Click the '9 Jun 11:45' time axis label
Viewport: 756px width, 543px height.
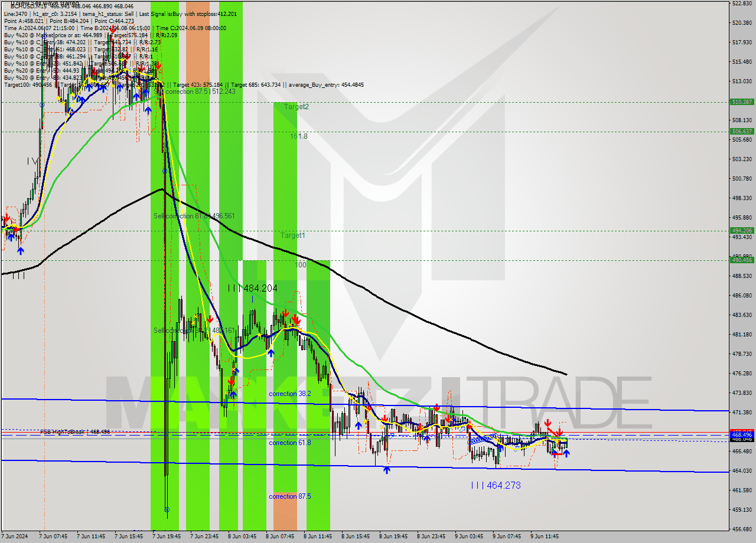(545, 537)
